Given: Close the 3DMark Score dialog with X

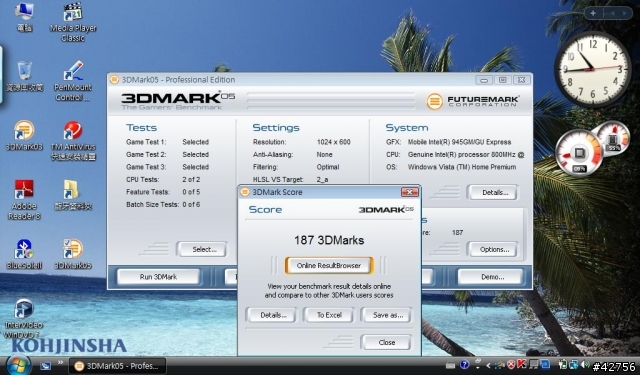Looking at the screenshot, I should pos(409,192).
